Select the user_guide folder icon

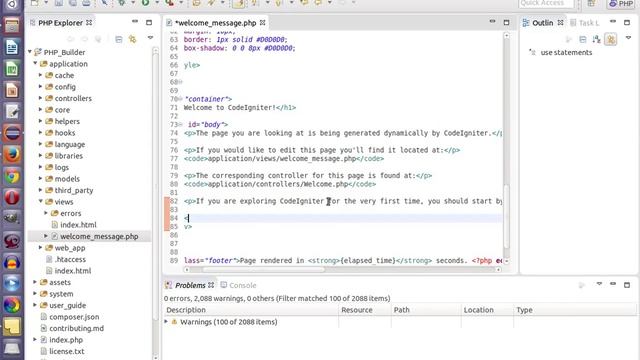tap(44, 305)
